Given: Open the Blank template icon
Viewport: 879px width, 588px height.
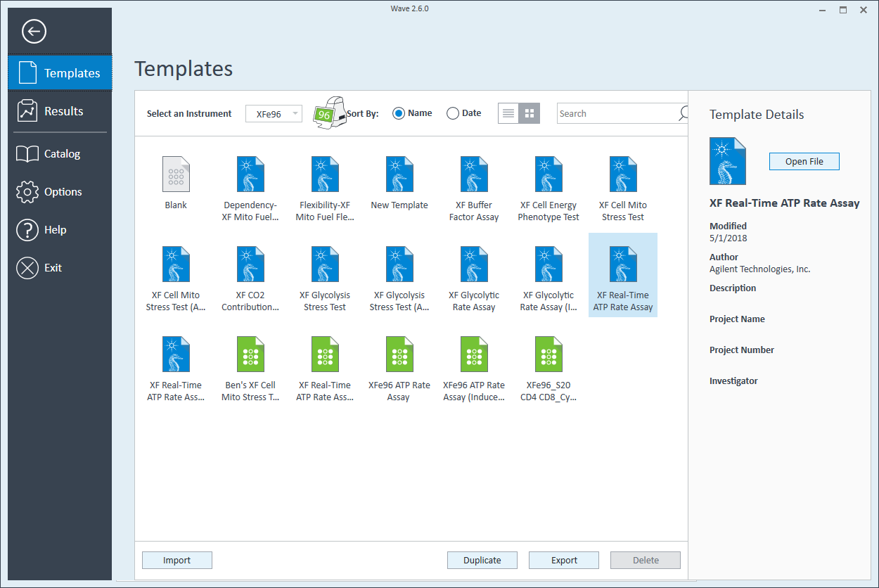Looking at the screenshot, I should pos(176,174).
